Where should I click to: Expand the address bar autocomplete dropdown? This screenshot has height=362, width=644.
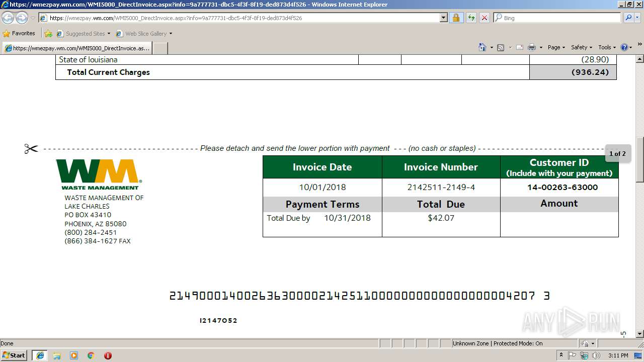click(443, 18)
